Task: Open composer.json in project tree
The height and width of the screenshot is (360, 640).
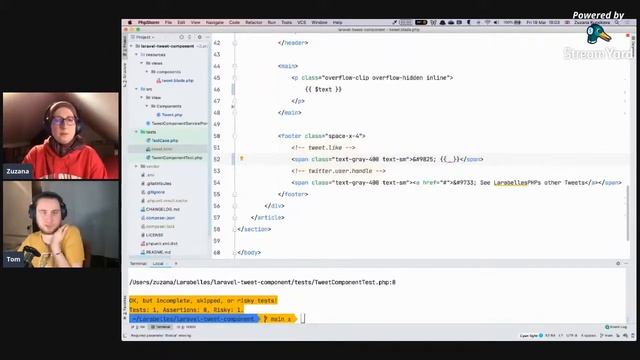Action: (158, 218)
